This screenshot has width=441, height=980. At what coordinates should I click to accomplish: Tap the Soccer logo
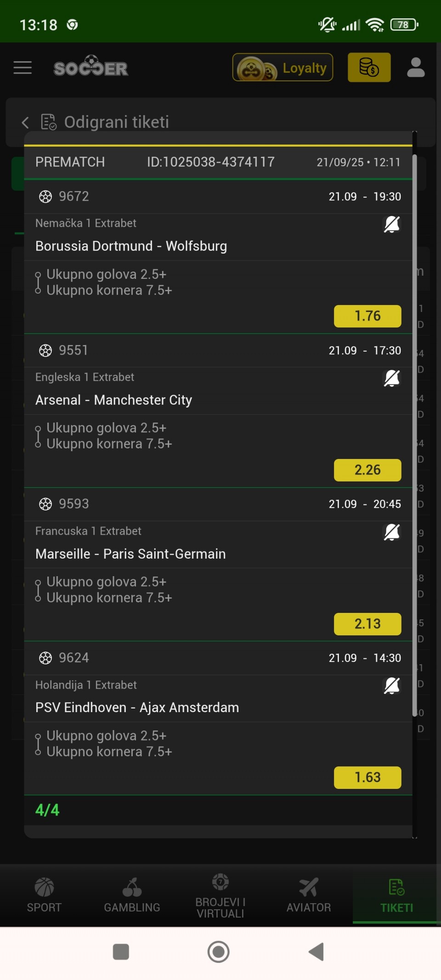point(91,67)
